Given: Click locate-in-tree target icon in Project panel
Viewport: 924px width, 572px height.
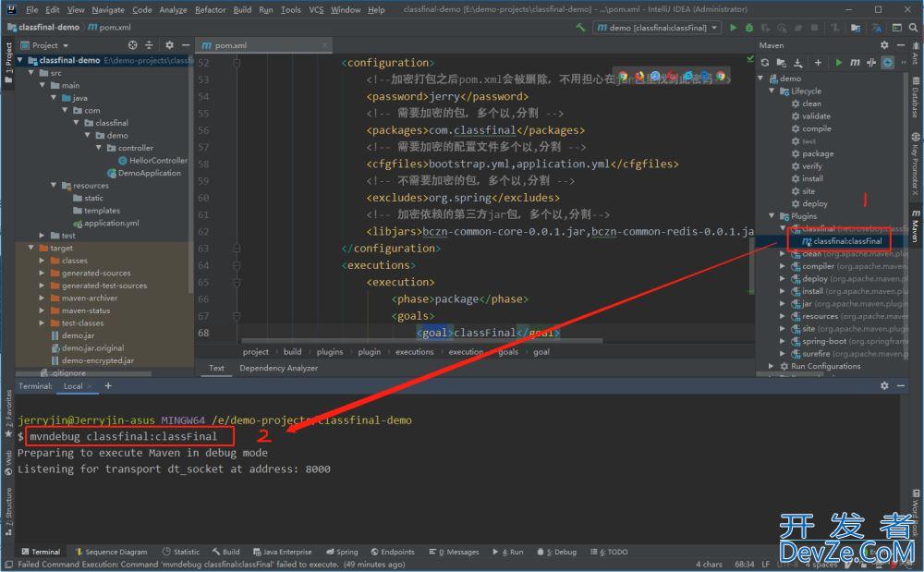Looking at the screenshot, I should point(132,45).
